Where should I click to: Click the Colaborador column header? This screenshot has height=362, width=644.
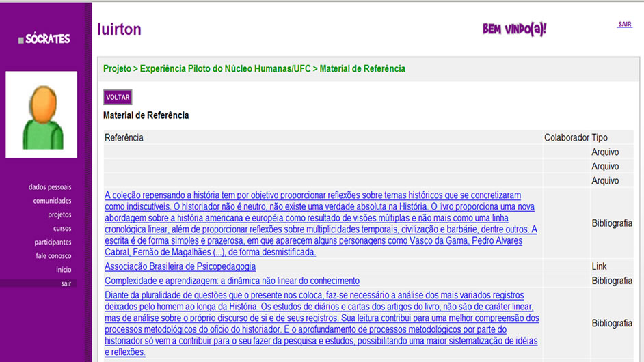coord(566,138)
